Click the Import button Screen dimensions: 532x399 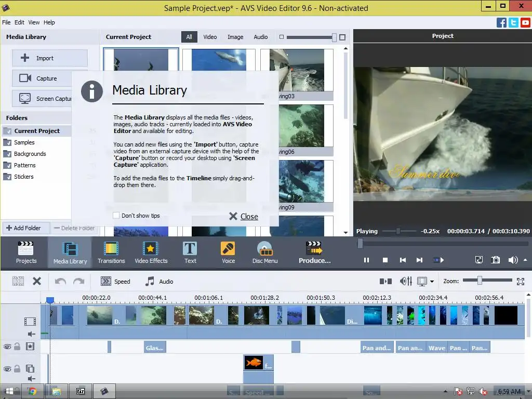coord(49,58)
